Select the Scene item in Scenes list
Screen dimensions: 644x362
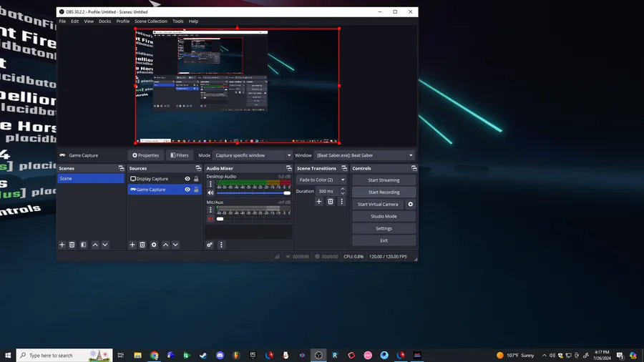tap(91, 179)
